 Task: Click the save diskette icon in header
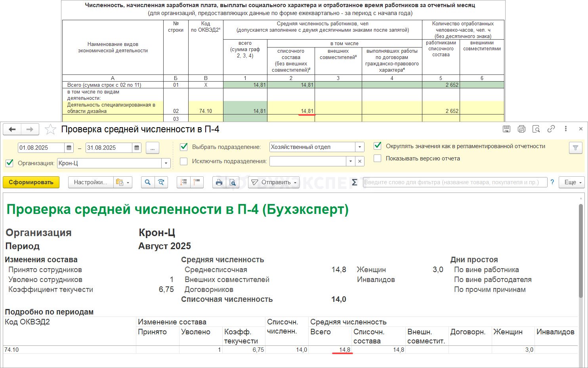[x=506, y=129]
